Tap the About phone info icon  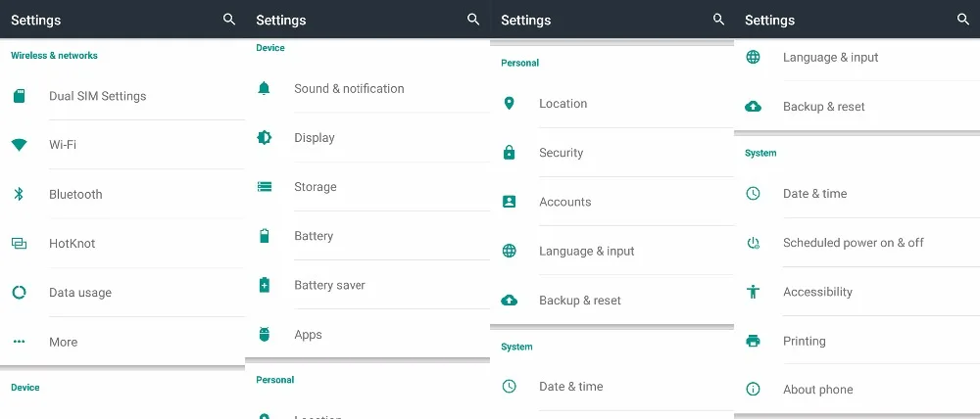click(x=753, y=390)
